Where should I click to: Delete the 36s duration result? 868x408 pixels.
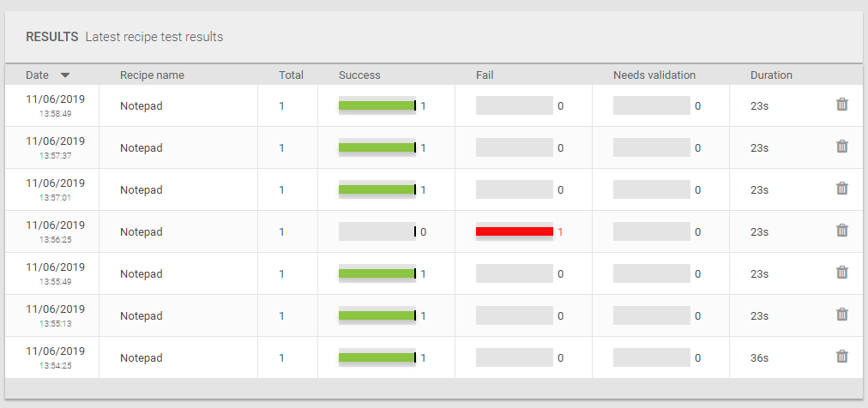tap(842, 356)
